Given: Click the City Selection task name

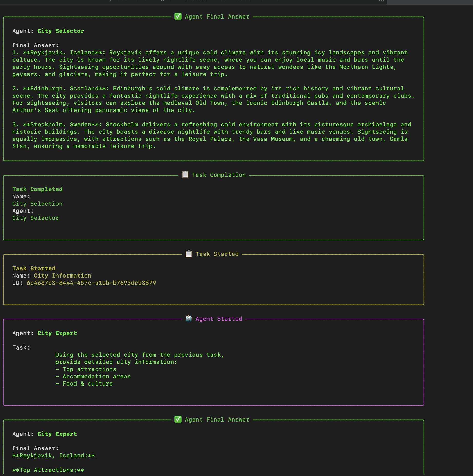Looking at the screenshot, I should click(x=37, y=204).
